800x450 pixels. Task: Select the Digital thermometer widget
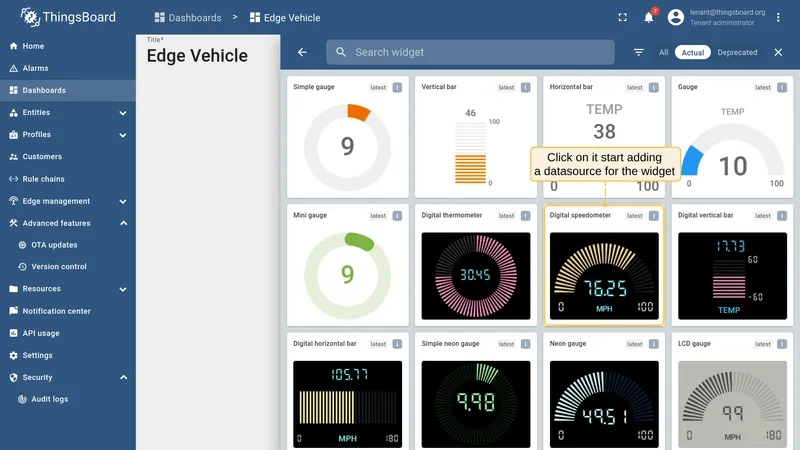476,265
